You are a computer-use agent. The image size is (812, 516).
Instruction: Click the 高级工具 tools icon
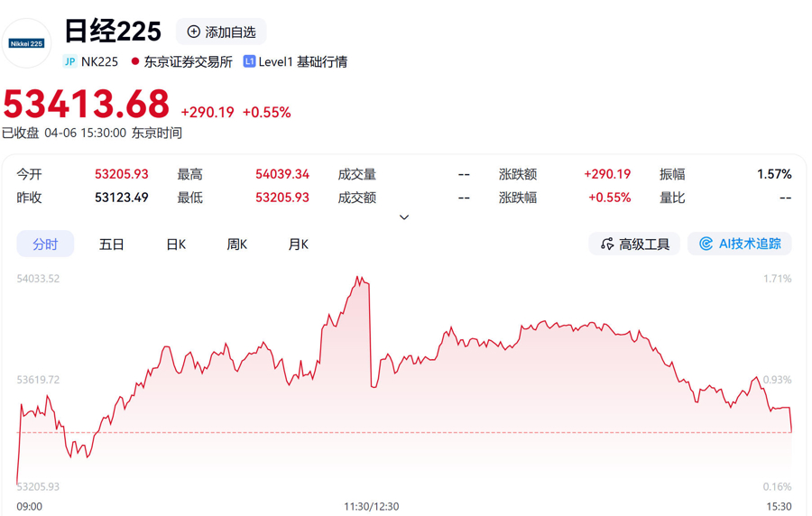click(x=607, y=244)
